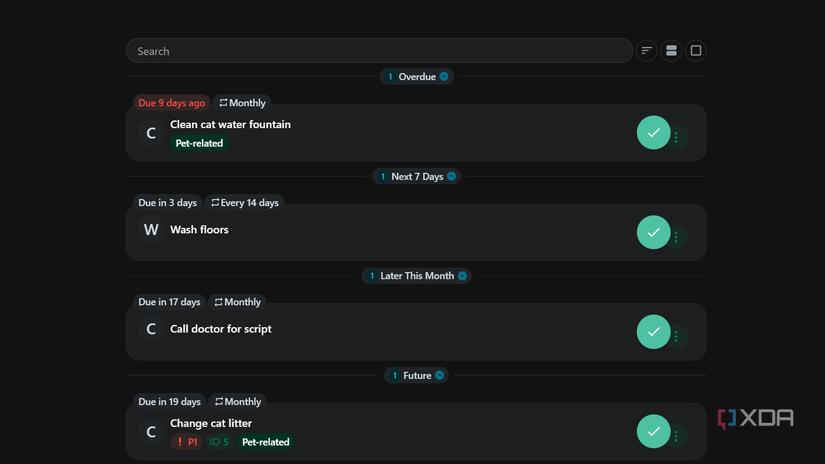Open the Wash floors task title
This screenshot has width=825, height=464.
[x=199, y=230]
